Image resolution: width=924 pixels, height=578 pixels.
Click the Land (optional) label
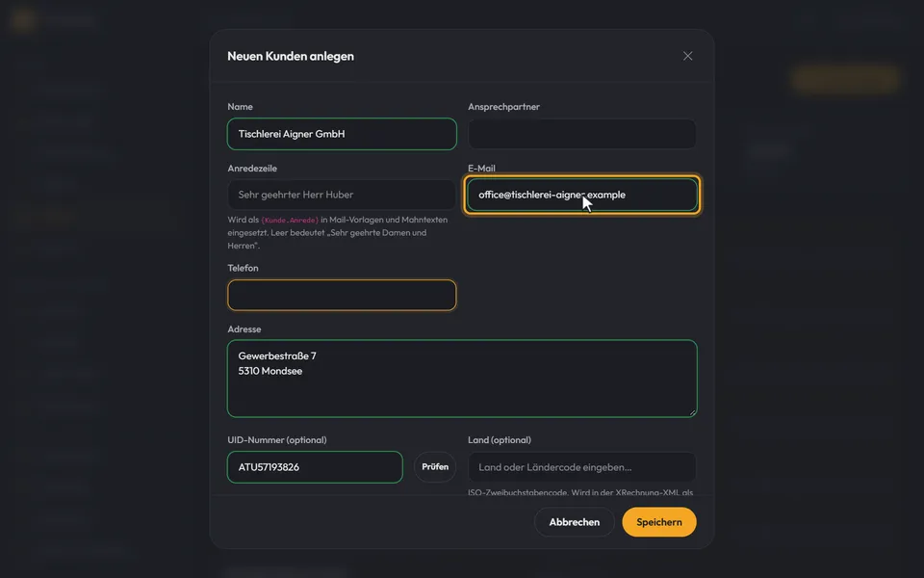500,440
